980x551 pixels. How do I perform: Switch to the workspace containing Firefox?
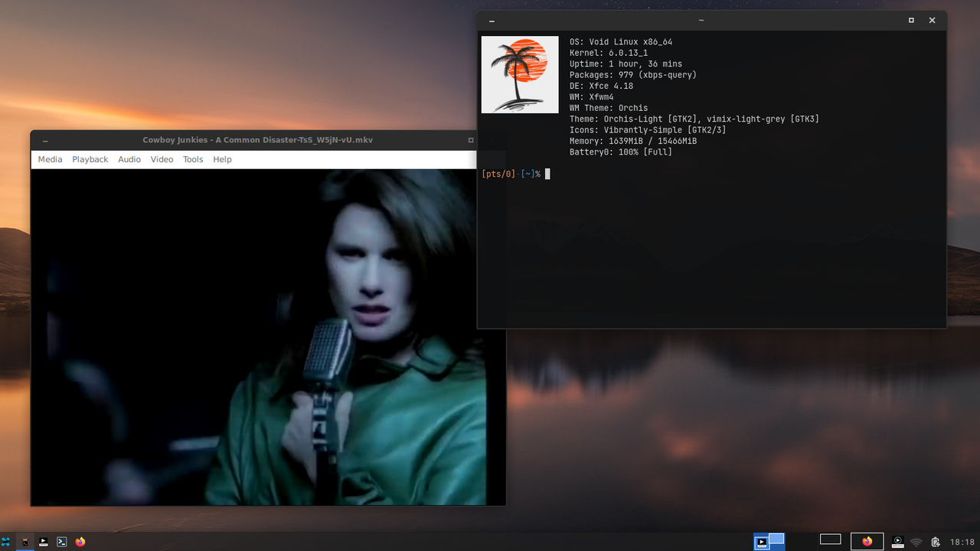867,542
